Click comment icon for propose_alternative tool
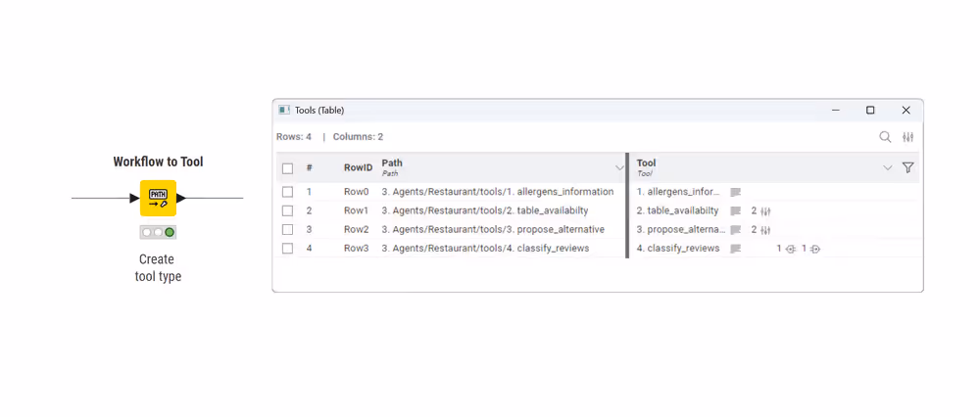This screenshot has width=980, height=417. (736, 229)
